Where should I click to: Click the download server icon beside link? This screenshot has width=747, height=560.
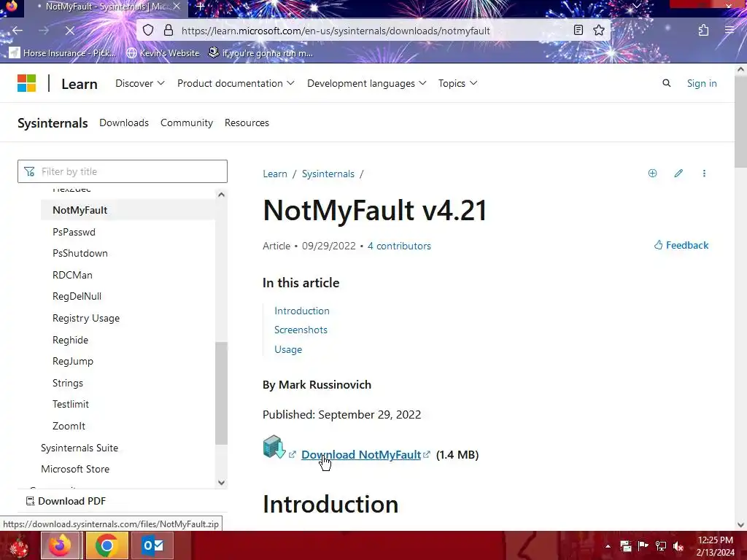(274, 447)
